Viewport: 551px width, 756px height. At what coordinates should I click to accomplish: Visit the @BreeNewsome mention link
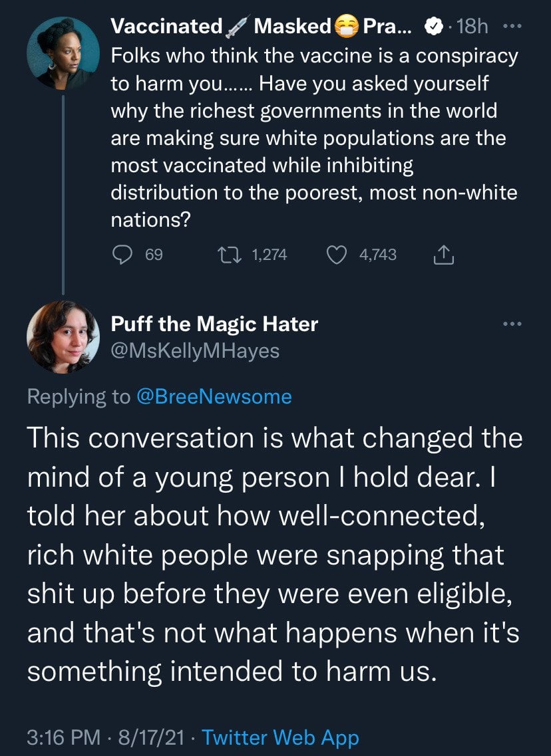point(214,397)
